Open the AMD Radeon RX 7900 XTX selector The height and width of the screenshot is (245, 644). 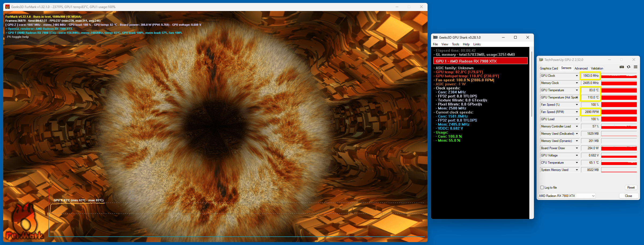[x=567, y=196]
